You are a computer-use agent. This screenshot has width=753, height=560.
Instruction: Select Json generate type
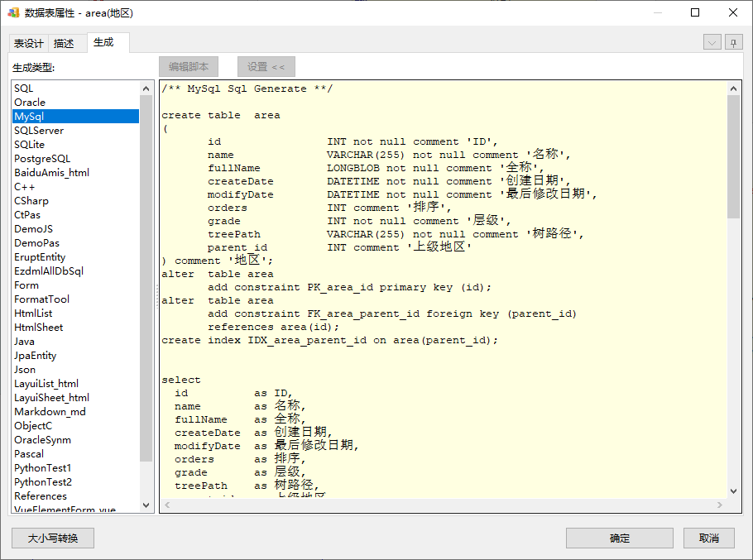[x=75, y=370]
